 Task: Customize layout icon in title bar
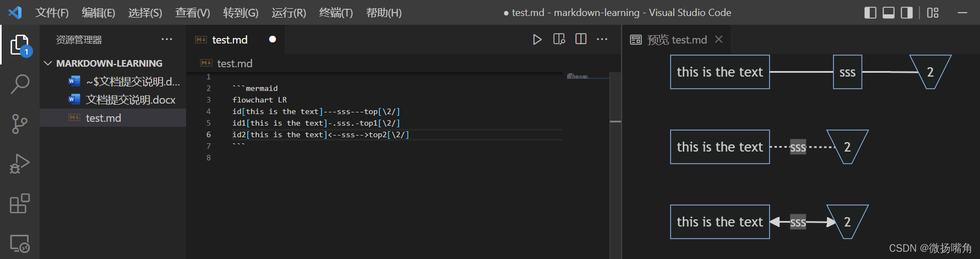(933, 12)
